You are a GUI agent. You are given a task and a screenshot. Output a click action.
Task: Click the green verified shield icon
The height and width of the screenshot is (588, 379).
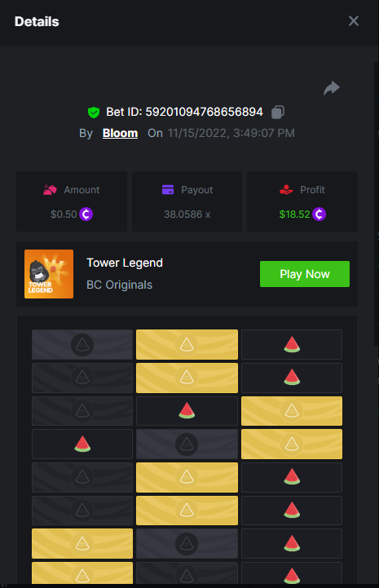pyautogui.click(x=94, y=112)
